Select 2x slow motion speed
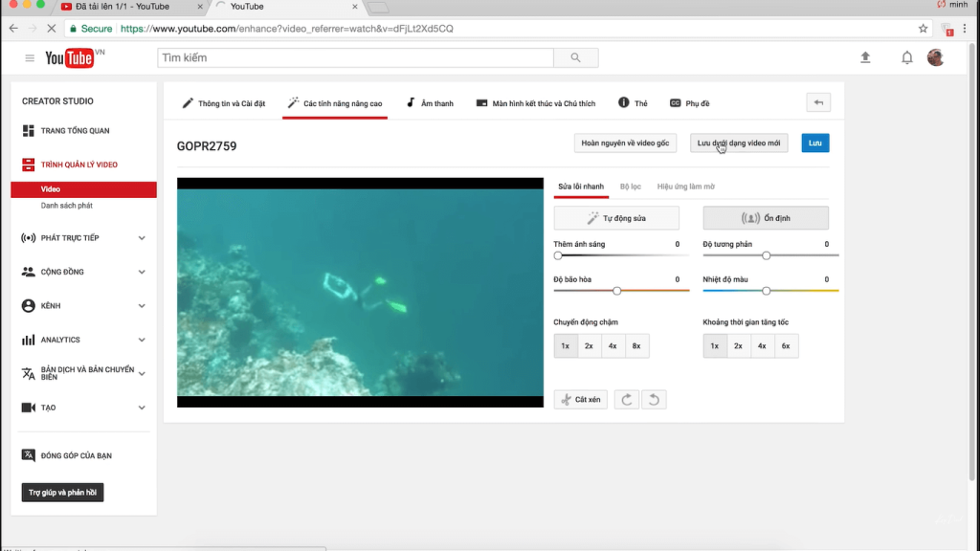Viewport: 980px width, 551px height. [x=589, y=345]
